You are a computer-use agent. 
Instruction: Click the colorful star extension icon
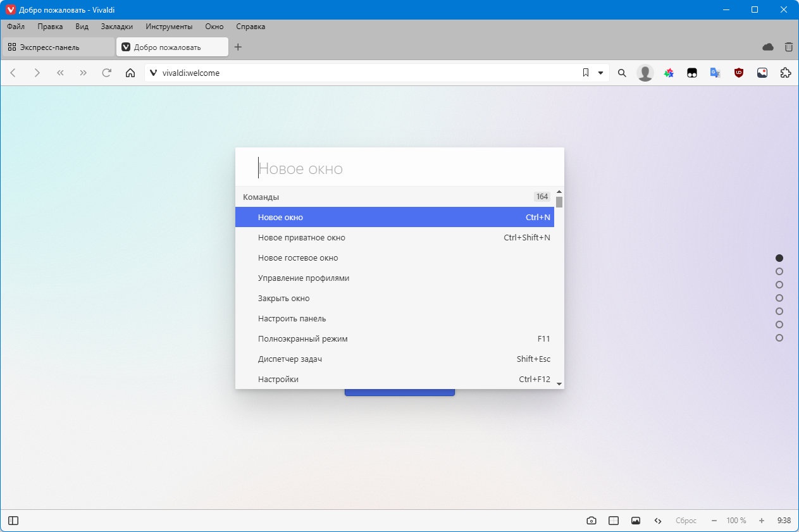669,73
